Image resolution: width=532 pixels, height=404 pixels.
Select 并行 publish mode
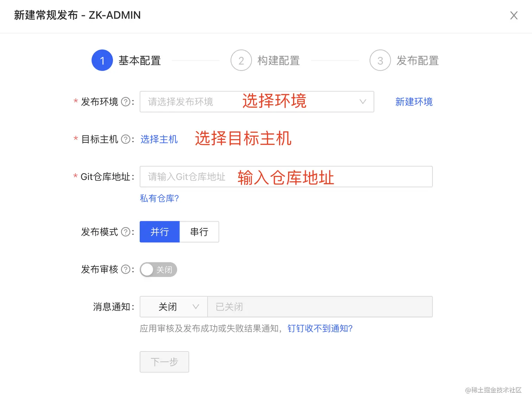click(x=159, y=232)
